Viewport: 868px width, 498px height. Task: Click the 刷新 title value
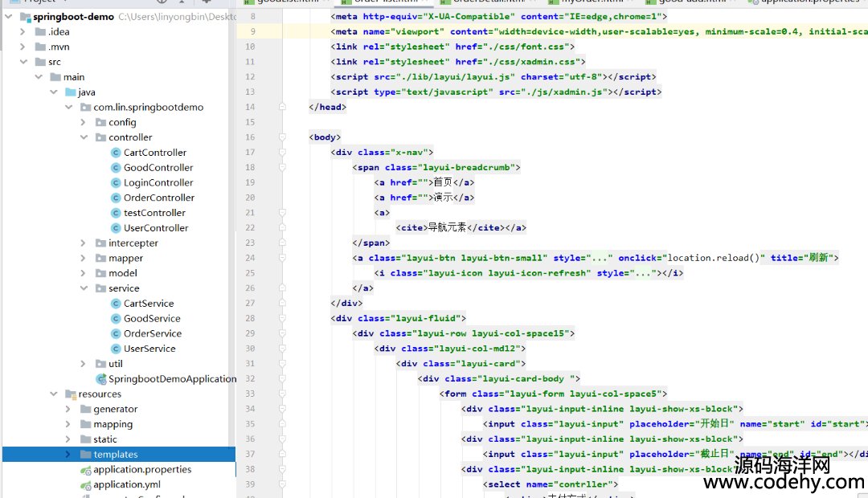tap(818, 258)
